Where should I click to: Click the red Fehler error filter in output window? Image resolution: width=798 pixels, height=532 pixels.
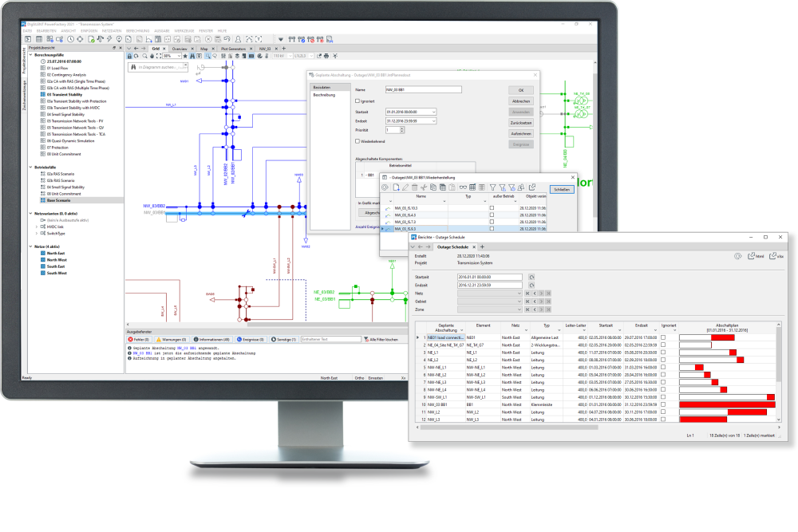(x=138, y=339)
